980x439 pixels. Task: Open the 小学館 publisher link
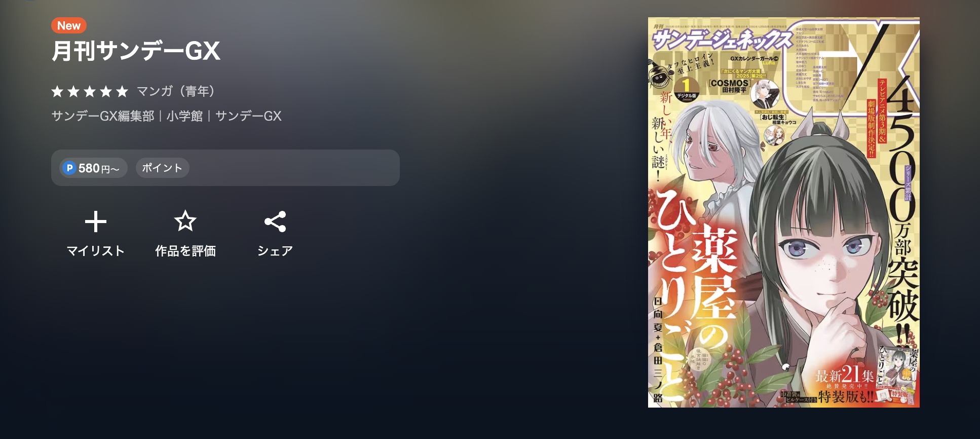tap(184, 116)
